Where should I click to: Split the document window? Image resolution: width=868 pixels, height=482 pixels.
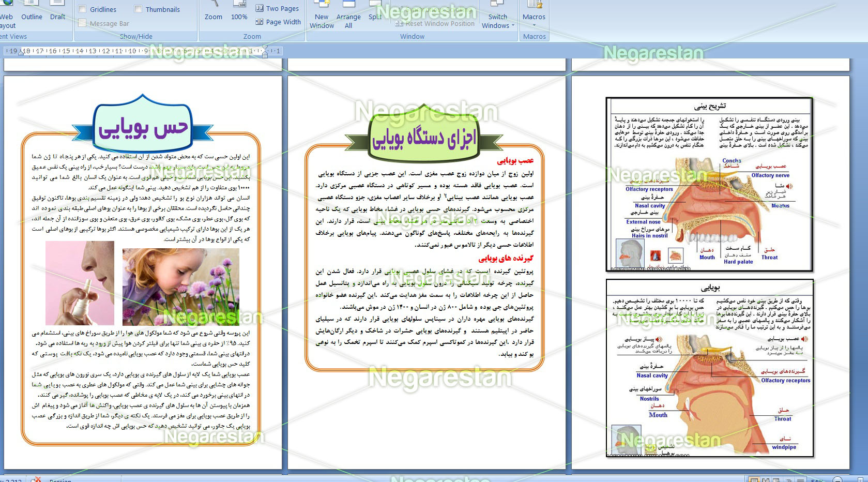375,11
